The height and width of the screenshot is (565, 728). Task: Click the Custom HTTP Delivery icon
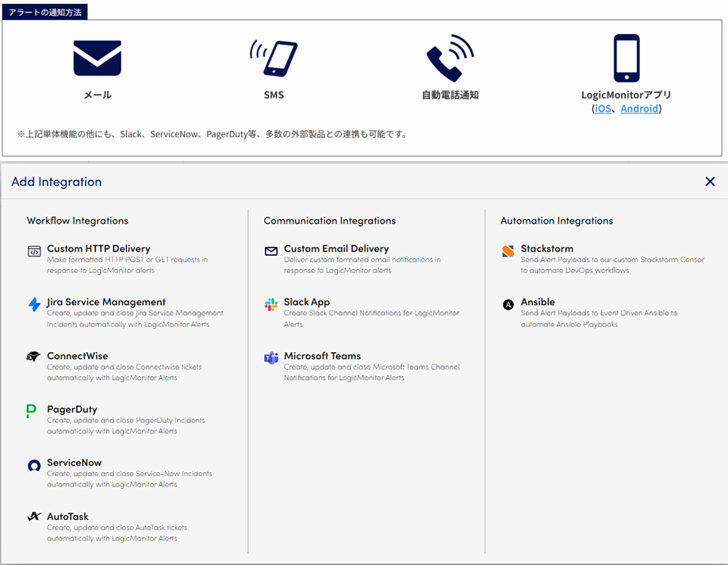click(34, 252)
